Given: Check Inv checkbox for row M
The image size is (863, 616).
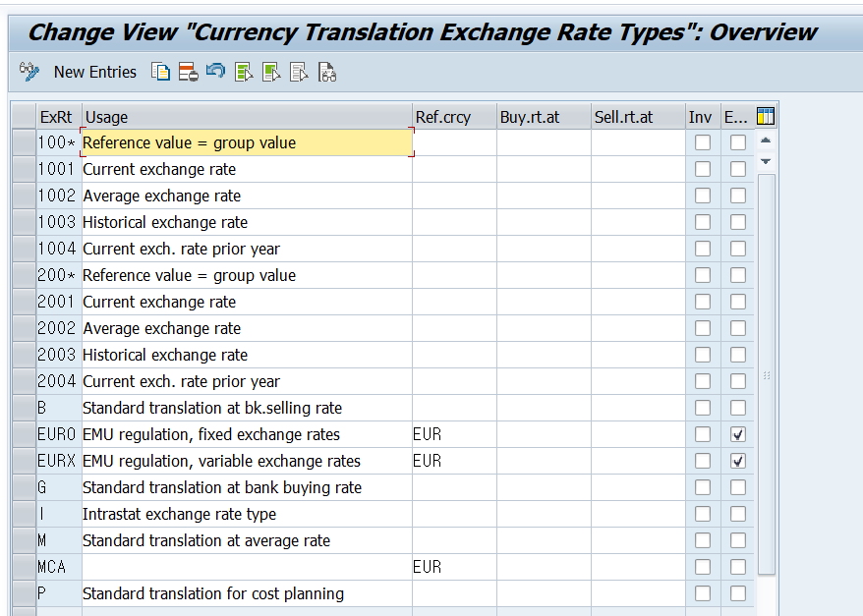Looking at the screenshot, I should (x=702, y=540).
